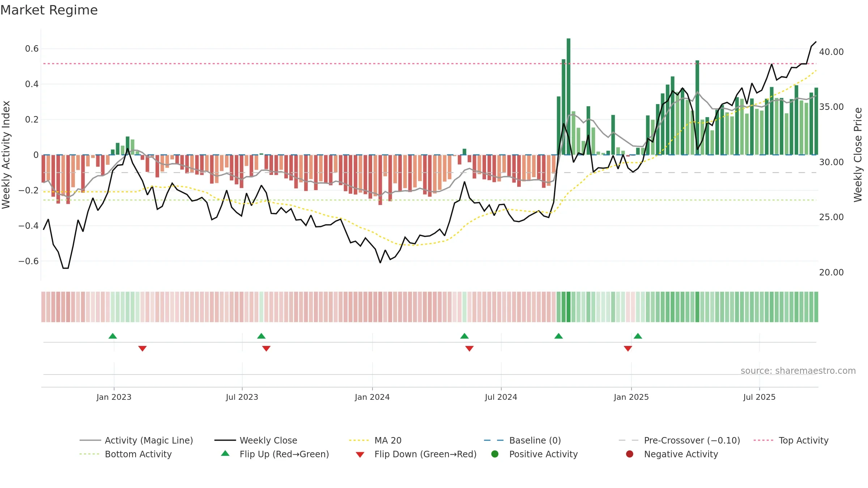Click the 0.6 activity axis tick
This screenshot has height=488, width=868.
click(32, 48)
